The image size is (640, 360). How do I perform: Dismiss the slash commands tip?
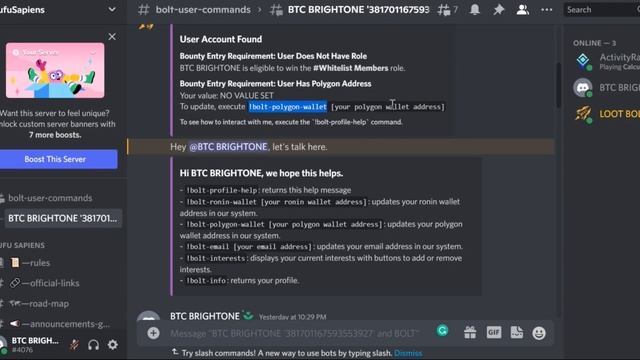[x=408, y=353]
